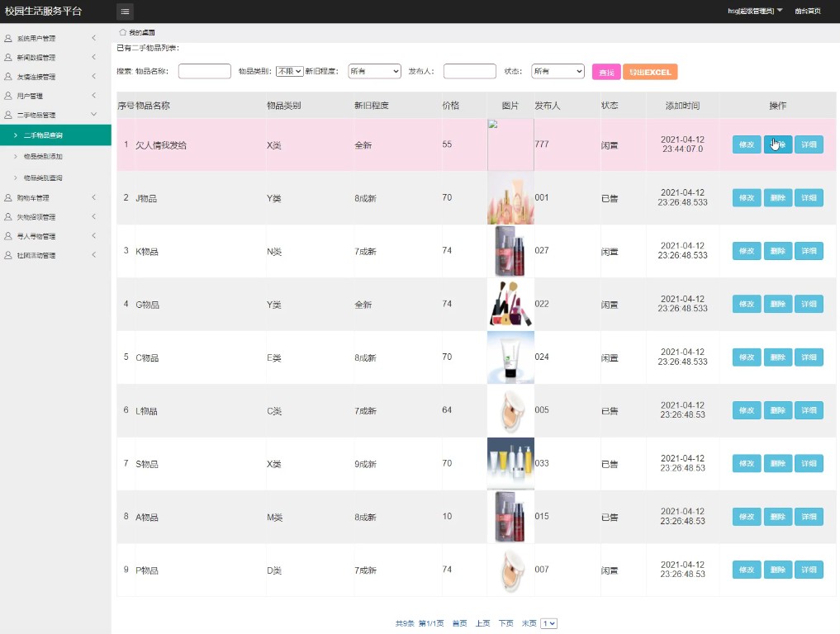Expand the 用户管理 menu chevron
Viewport: 840px width, 634px height.
tap(94, 95)
